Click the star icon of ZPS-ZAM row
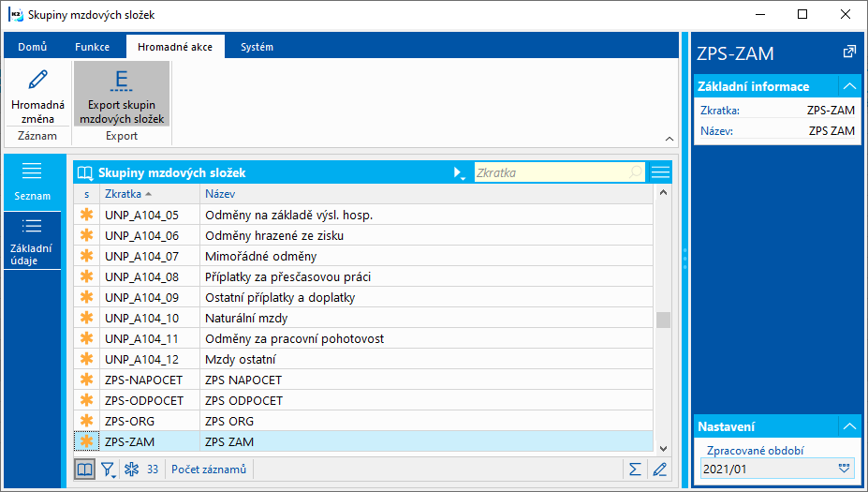This screenshot has height=492, width=868. click(86, 441)
